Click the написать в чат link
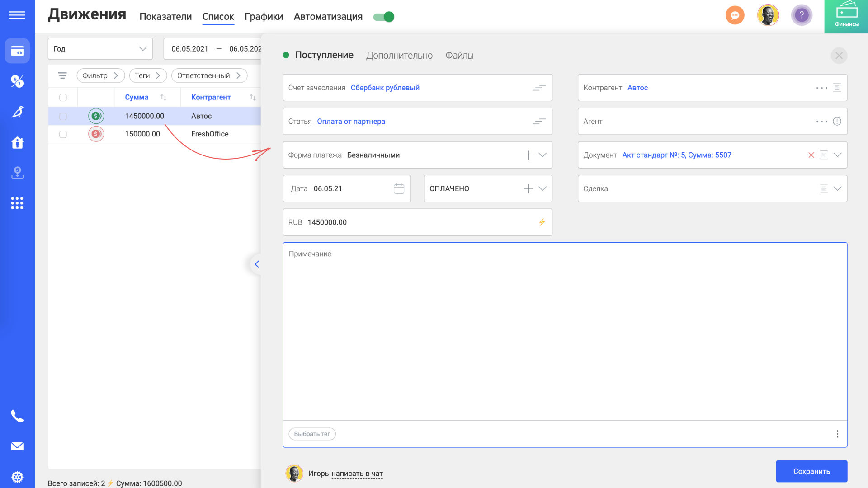Image resolution: width=868 pixels, height=488 pixels. (357, 474)
